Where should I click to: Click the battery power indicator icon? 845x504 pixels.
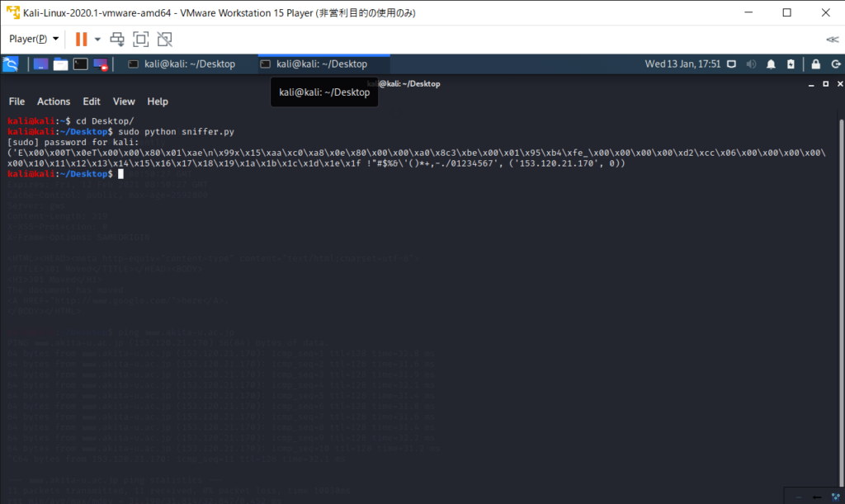[791, 64]
